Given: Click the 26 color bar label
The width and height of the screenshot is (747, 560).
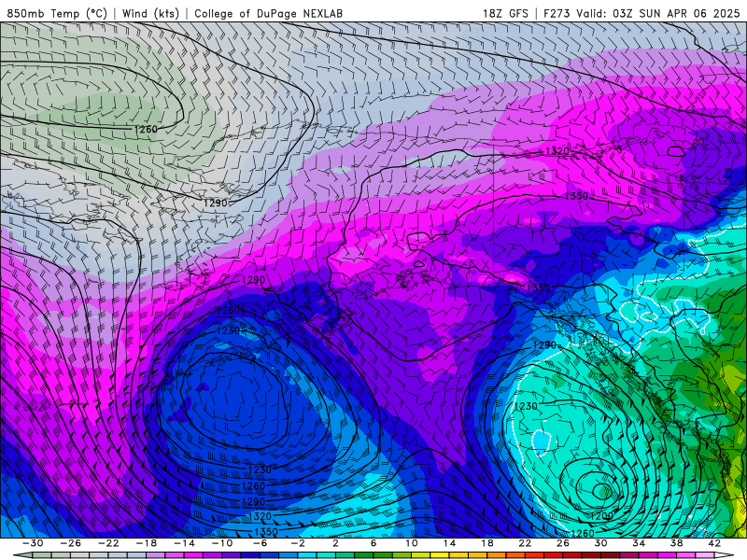Looking at the screenshot, I should pyautogui.click(x=563, y=543).
